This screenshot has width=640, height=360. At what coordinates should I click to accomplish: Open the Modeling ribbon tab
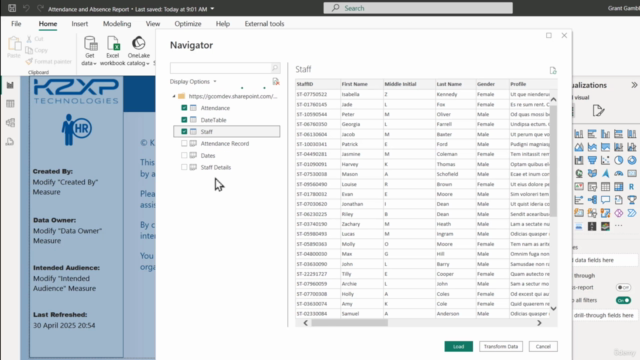click(x=117, y=24)
